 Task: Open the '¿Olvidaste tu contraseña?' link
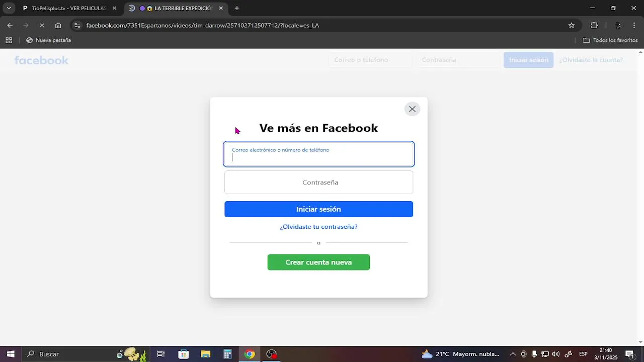318,227
